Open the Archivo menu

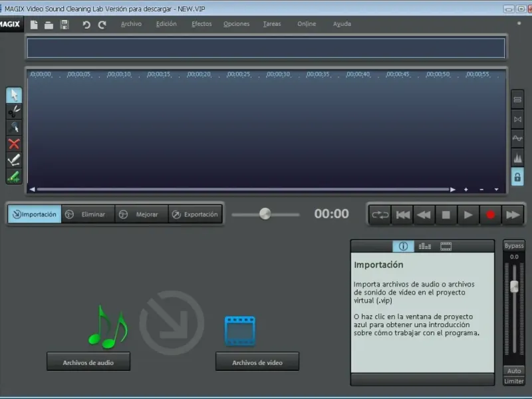[131, 24]
